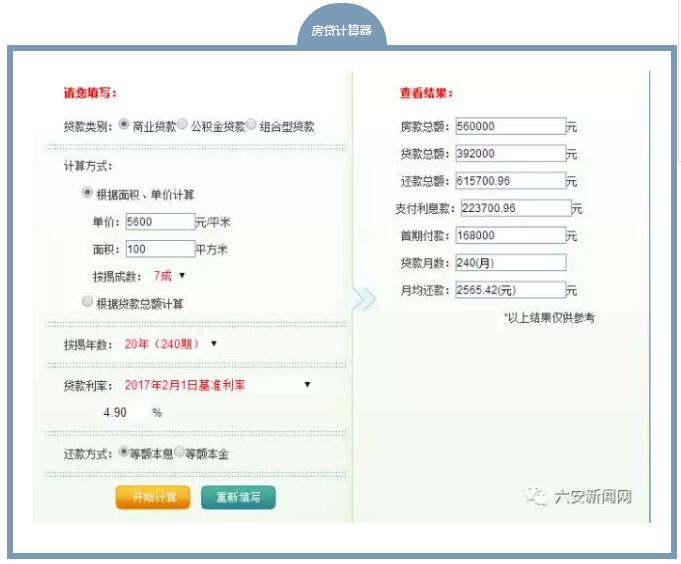The width and height of the screenshot is (681, 564).
Task: Select 根据面积、单价计算 calculation method
Action: click(x=88, y=193)
